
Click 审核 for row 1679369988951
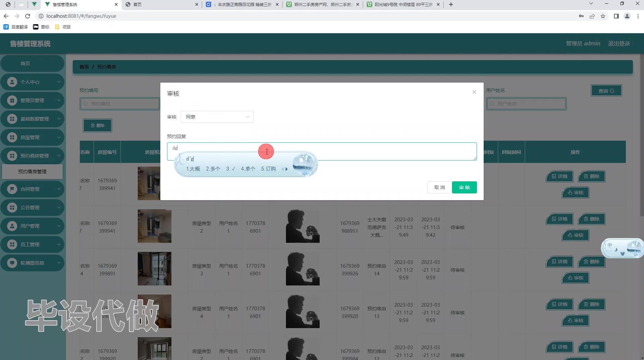pyautogui.click(x=576, y=235)
